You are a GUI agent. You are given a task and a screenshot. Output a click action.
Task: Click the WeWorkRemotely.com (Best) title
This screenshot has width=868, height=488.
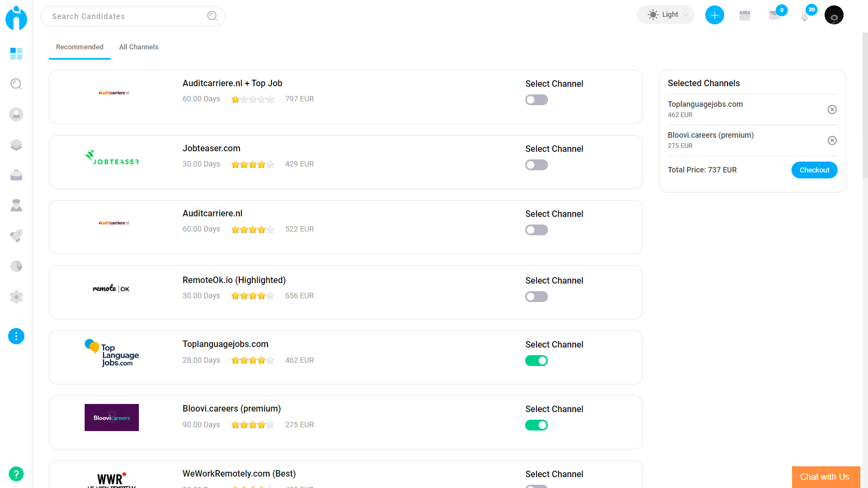coord(239,474)
